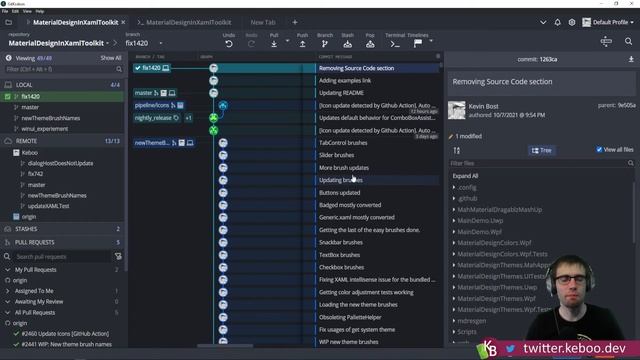640x360 pixels.
Task: Switch to the second MaterialDesignInXamlToolkit terminal tab
Action: coord(184,22)
